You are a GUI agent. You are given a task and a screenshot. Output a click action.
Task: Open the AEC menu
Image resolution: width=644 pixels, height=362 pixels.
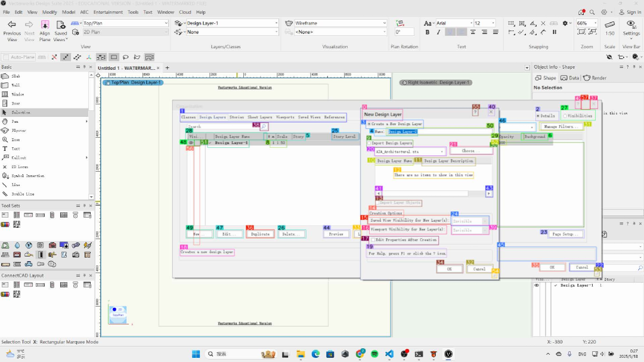(85, 12)
